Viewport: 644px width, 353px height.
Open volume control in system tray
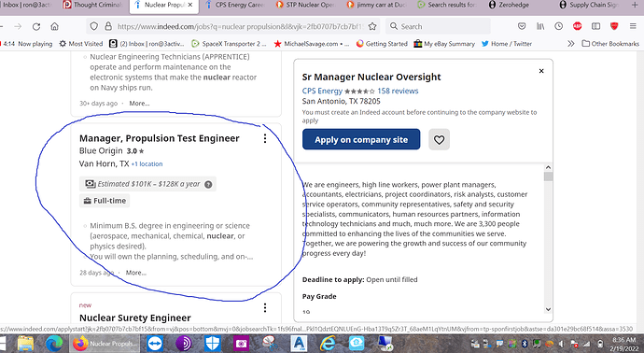pyautogui.click(x=562, y=344)
